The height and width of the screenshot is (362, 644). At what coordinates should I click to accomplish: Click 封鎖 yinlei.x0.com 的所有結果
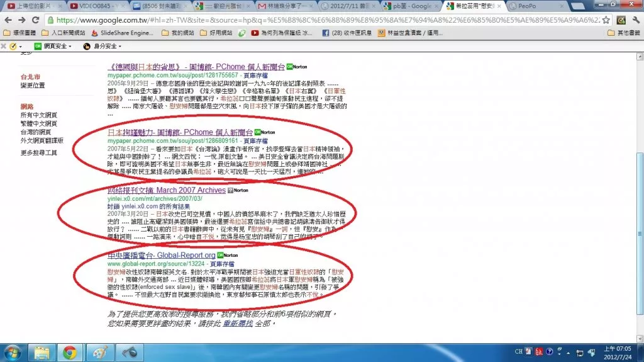(x=148, y=206)
